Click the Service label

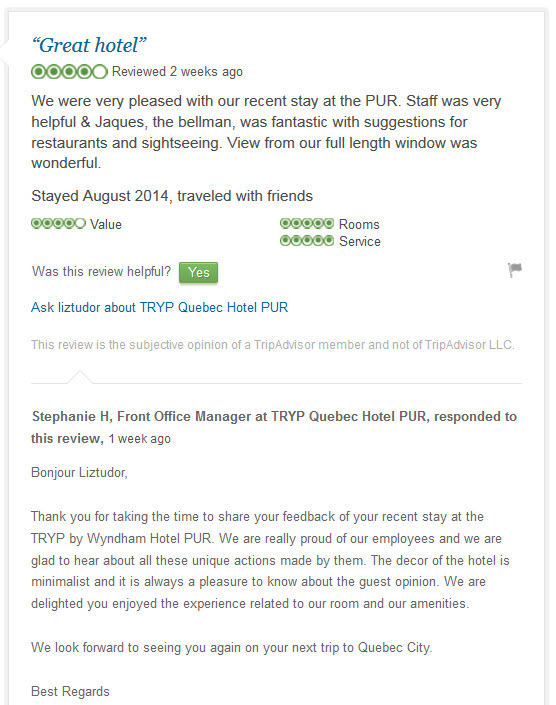tap(360, 241)
